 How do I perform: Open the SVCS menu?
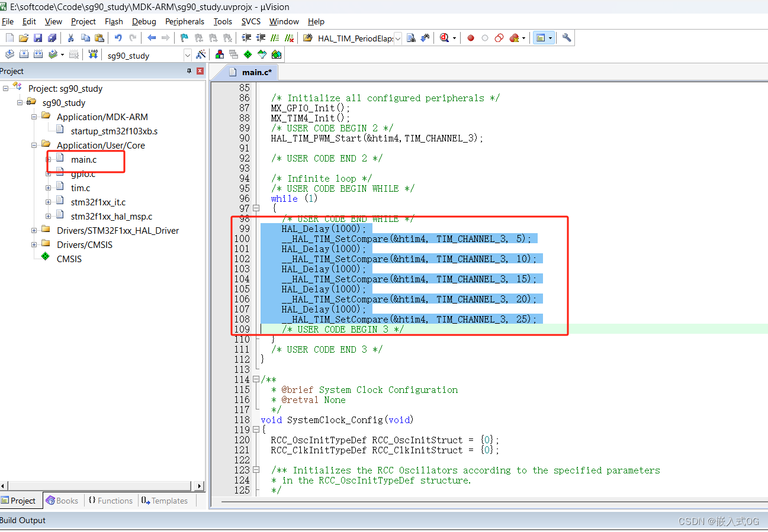pos(251,21)
